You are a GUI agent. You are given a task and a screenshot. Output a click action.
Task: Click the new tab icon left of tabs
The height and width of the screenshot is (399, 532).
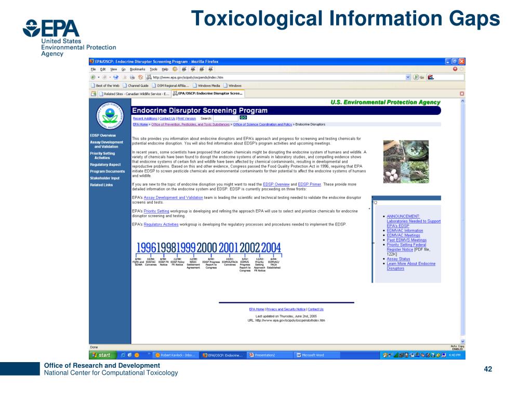[x=94, y=94]
